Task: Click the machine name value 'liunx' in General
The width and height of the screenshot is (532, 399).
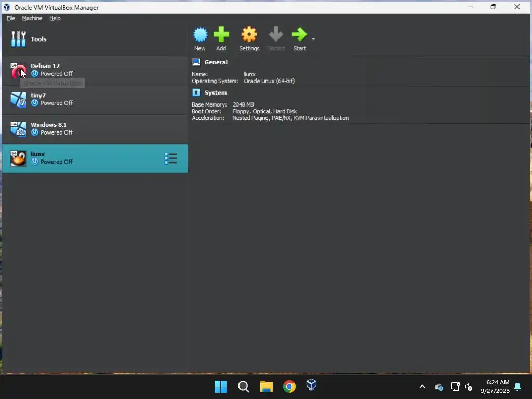Action: (249, 74)
